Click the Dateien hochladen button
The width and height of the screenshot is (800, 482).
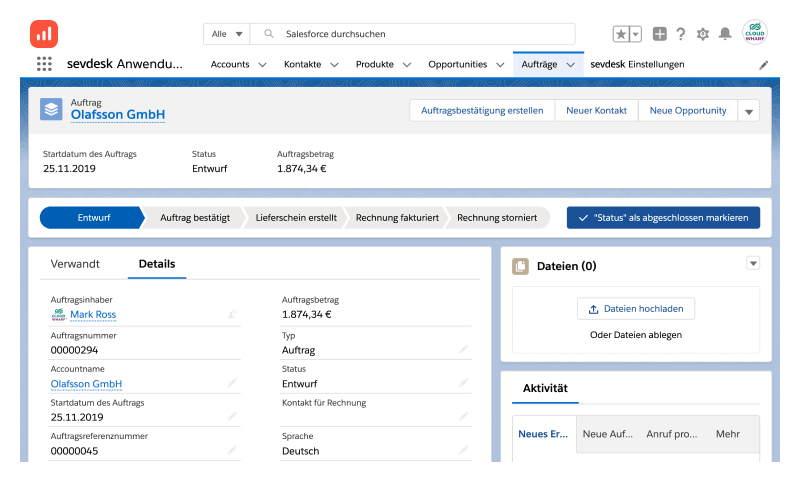636,309
